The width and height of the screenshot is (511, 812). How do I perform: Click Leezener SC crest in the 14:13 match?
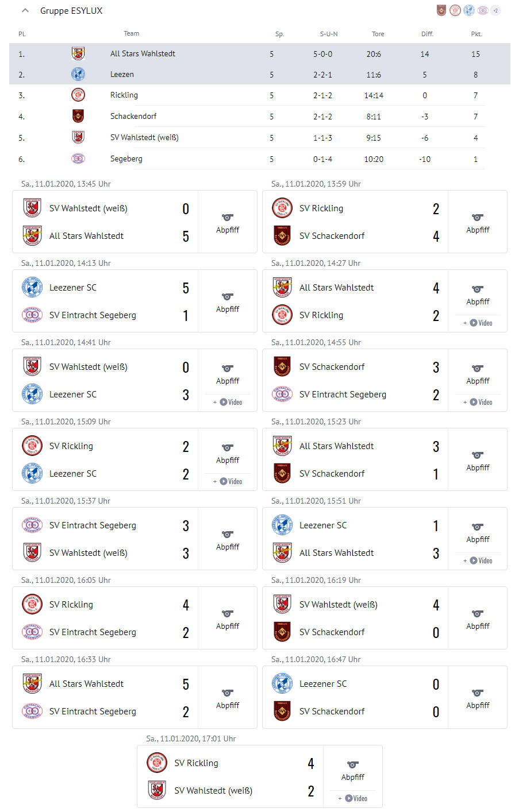pyautogui.click(x=32, y=288)
